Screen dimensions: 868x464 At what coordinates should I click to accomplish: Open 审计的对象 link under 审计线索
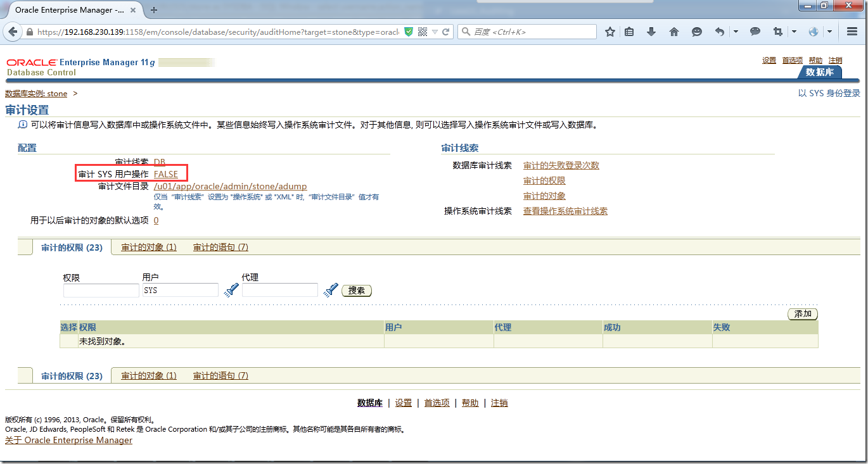(x=544, y=196)
